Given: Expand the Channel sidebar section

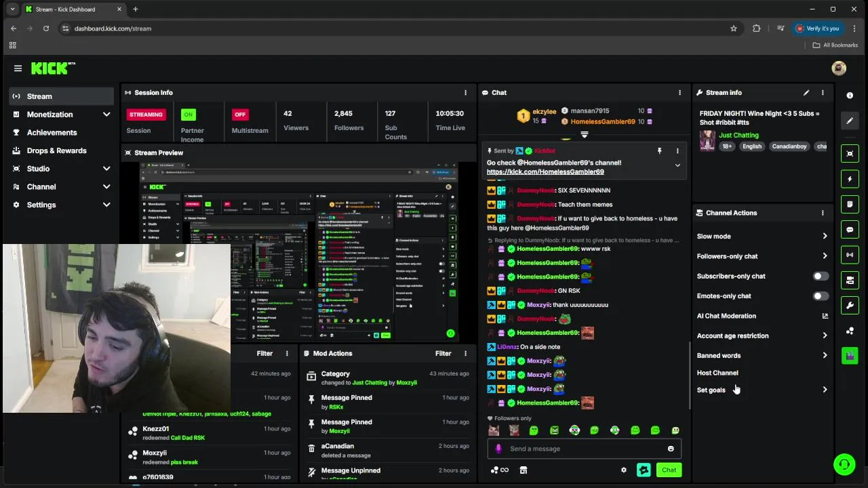Looking at the screenshot, I should click(x=106, y=187).
